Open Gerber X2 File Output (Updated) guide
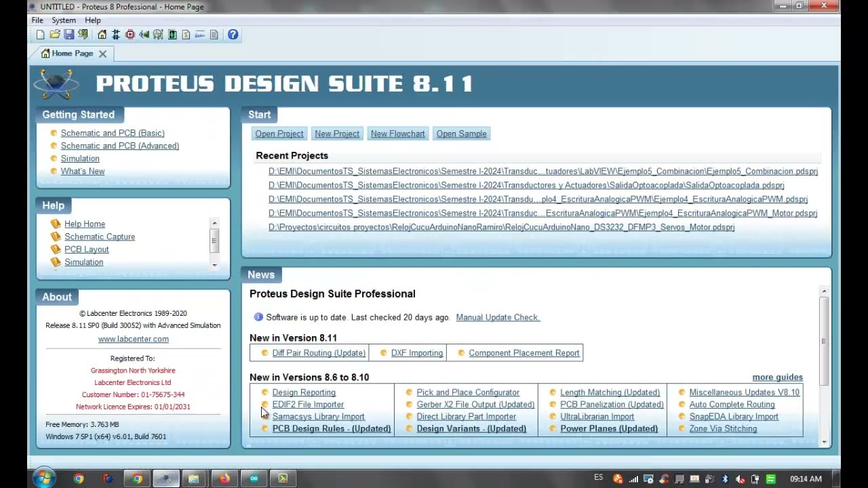Screen dimensions: 868x488 click(475, 405)
